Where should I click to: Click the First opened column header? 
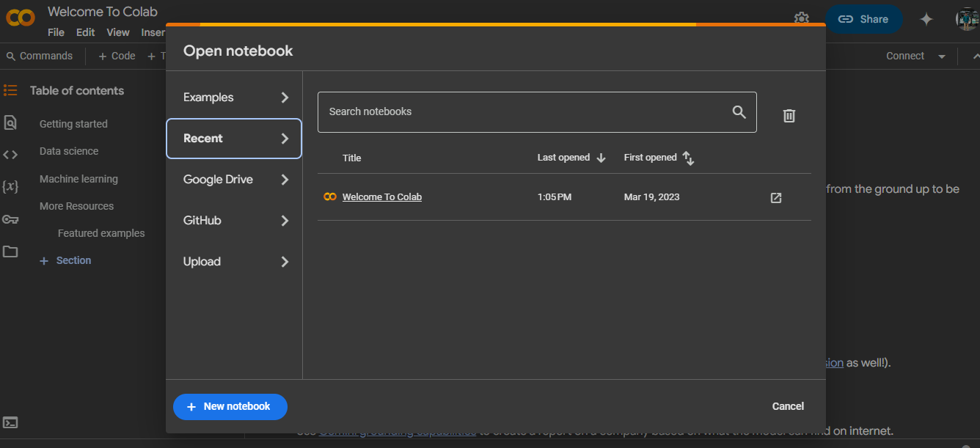(x=651, y=158)
